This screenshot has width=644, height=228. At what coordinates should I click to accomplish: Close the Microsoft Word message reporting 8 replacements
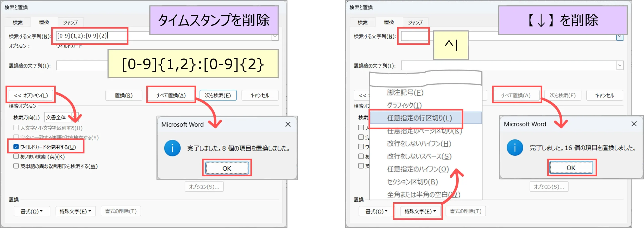(x=288, y=124)
